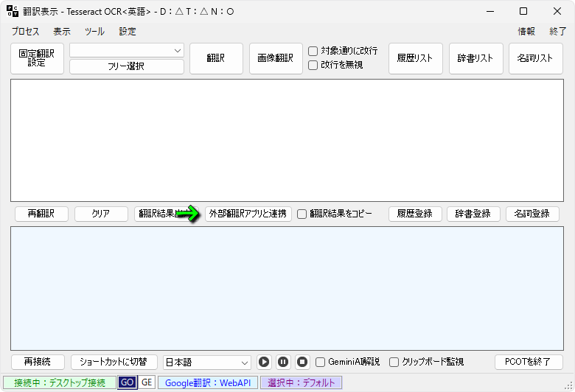Image resolution: width=575 pixels, height=392 pixels.
Task: Enable 対象通りに改行 checkbox
Action: 313,52
